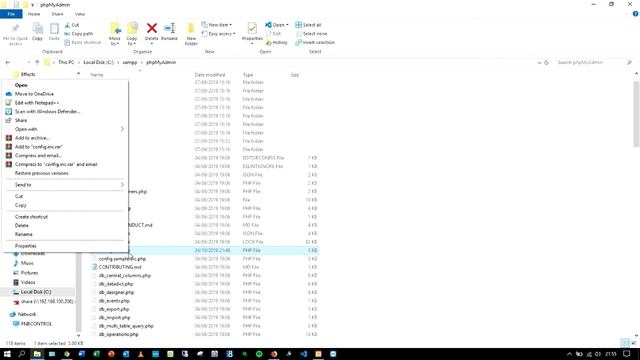Choose Edit with Notepad++ in context menu

pos(65,103)
